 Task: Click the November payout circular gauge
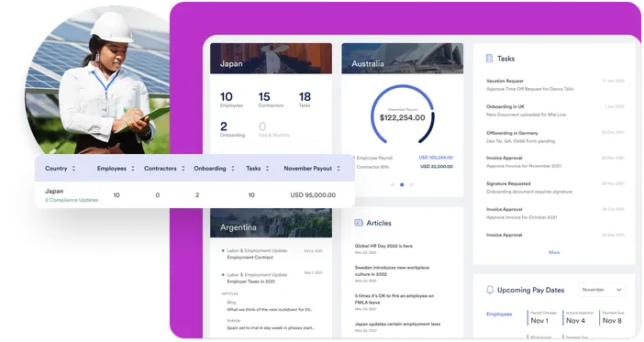403,115
